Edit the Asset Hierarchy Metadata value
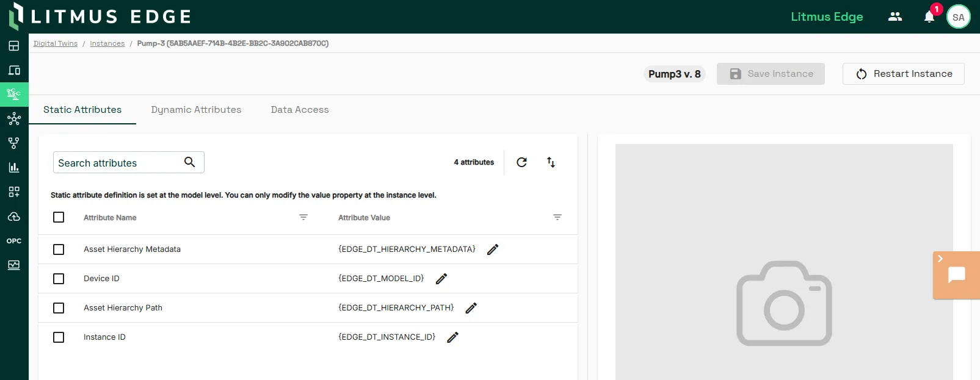This screenshot has width=980, height=380. click(x=493, y=249)
